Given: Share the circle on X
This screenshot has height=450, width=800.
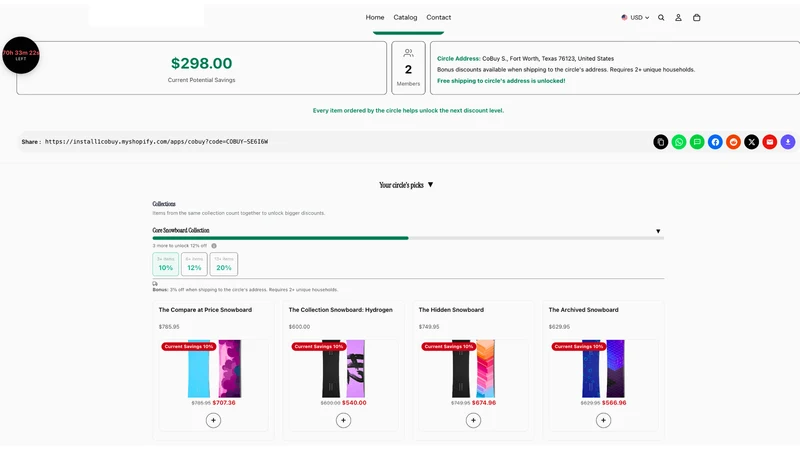Looking at the screenshot, I should (x=752, y=142).
